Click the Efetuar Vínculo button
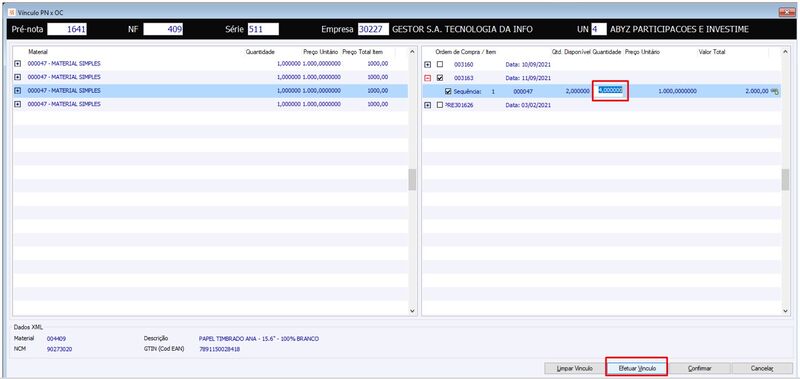The width and height of the screenshot is (800, 379). (x=636, y=368)
